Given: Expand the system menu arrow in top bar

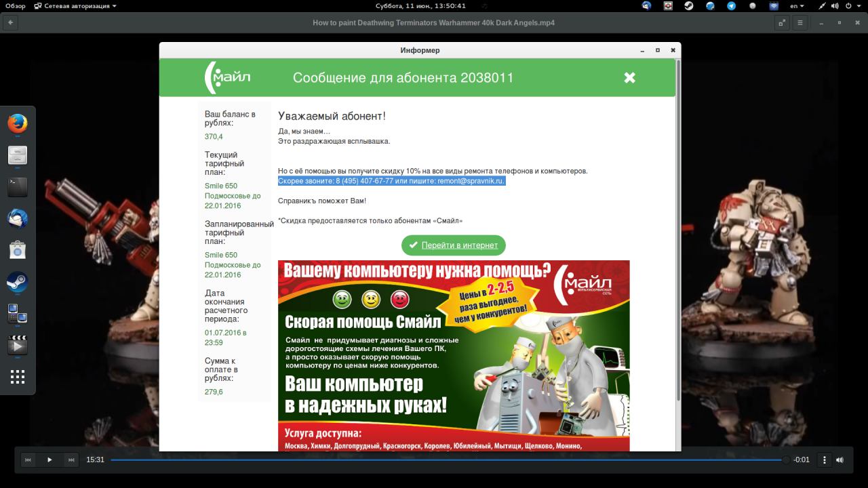Looking at the screenshot, I should 859,6.
